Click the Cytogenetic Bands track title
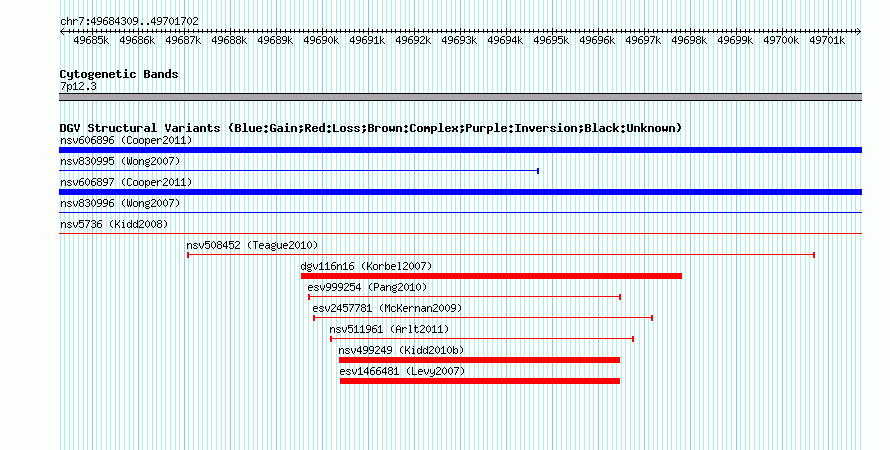Viewport: 890px width, 450px height. pos(119,74)
